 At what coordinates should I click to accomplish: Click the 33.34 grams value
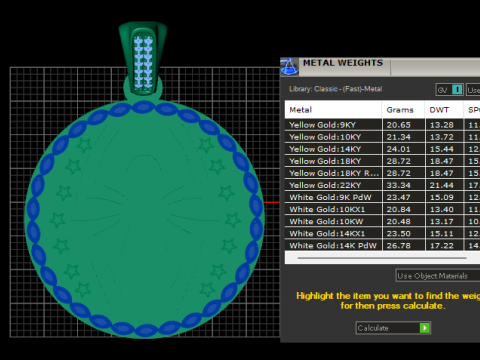[399, 185]
